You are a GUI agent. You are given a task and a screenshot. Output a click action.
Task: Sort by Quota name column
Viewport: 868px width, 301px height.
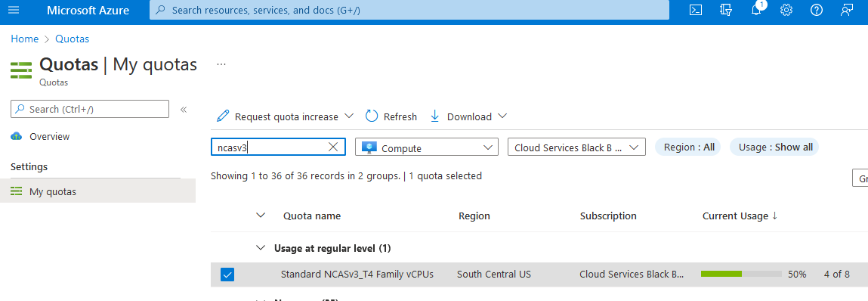[312, 216]
